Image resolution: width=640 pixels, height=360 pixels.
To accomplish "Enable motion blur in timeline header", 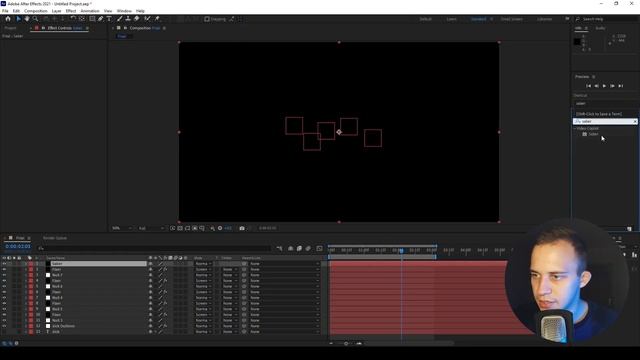I will coord(308,248).
